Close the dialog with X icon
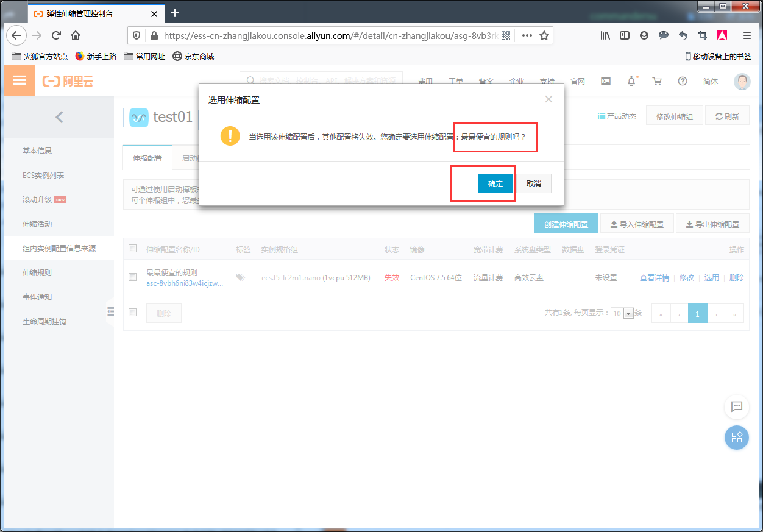763x532 pixels. [x=548, y=99]
